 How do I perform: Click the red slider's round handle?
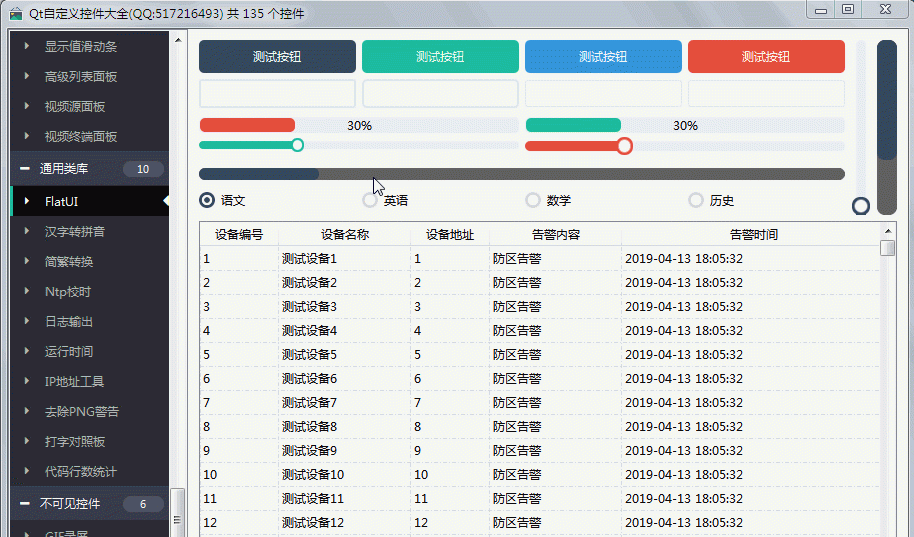click(x=624, y=146)
